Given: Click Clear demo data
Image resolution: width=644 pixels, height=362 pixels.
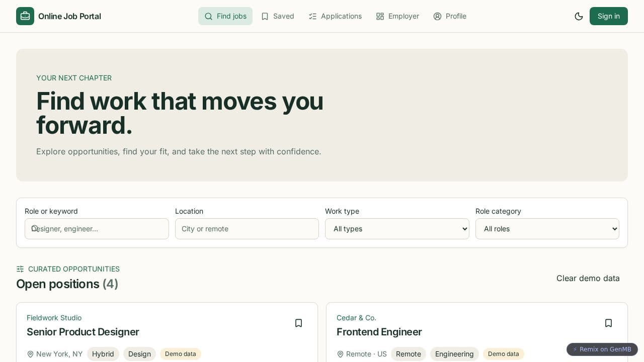Looking at the screenshot, I should 588,278.
